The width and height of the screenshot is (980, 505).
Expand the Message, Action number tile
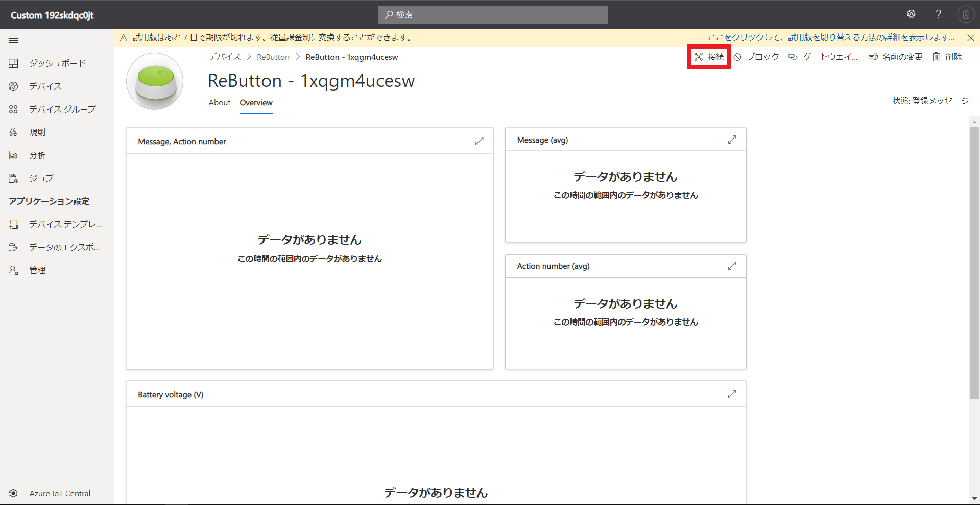[479, 141]
